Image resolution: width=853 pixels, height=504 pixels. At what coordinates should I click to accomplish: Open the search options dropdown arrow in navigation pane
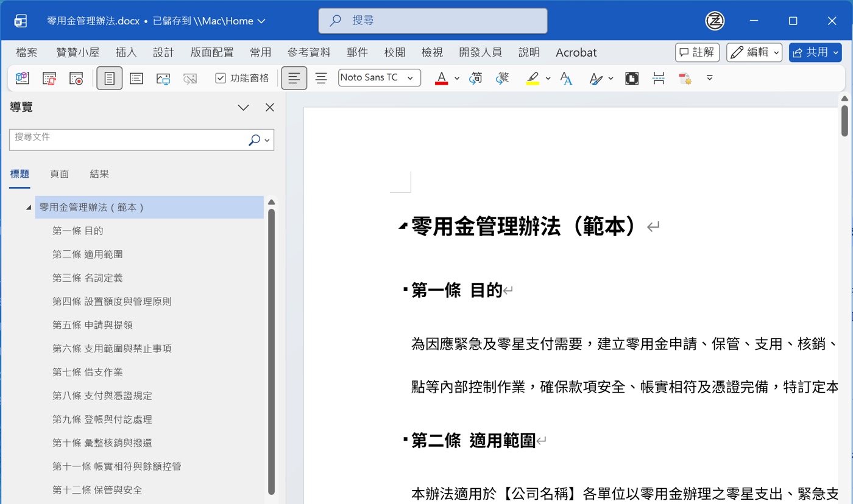pyautogui.click(x=267, y=141)
